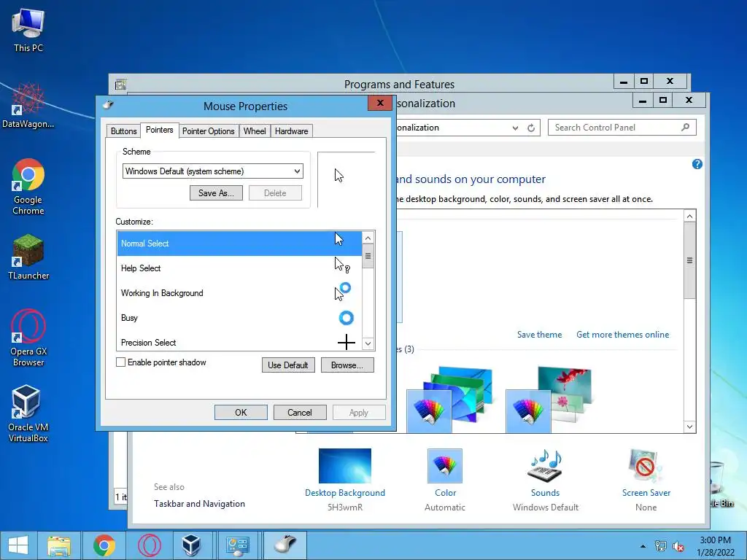Switch to the Buttons tab
The height and width of the screenshot is (560, 747).
[123, 131]
